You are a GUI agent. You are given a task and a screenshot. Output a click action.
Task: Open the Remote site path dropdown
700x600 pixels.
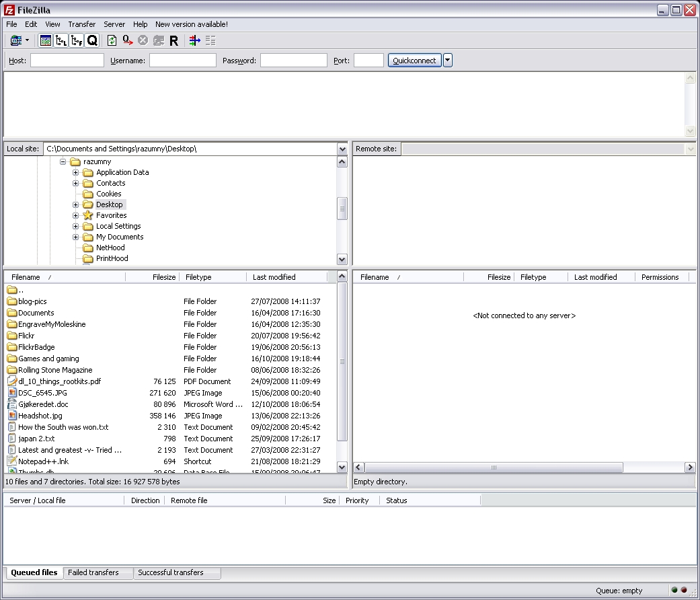(690, 149)
